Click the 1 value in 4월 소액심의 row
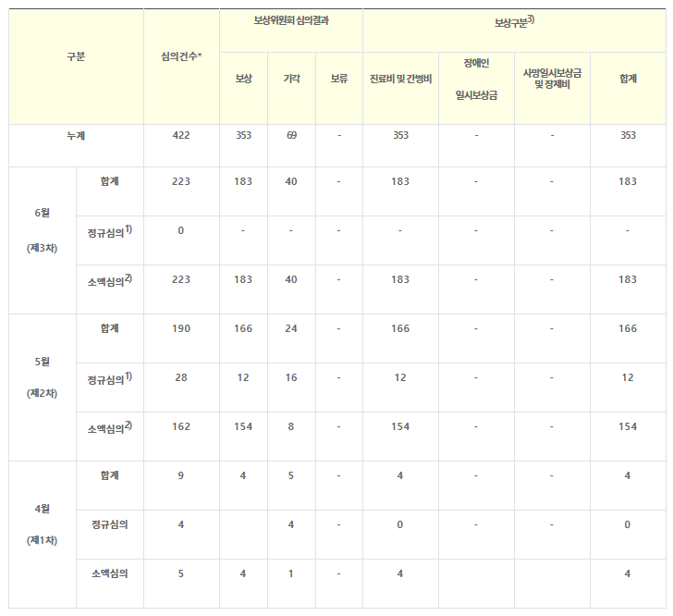This screenshot has width=673, height=616. 291,573
